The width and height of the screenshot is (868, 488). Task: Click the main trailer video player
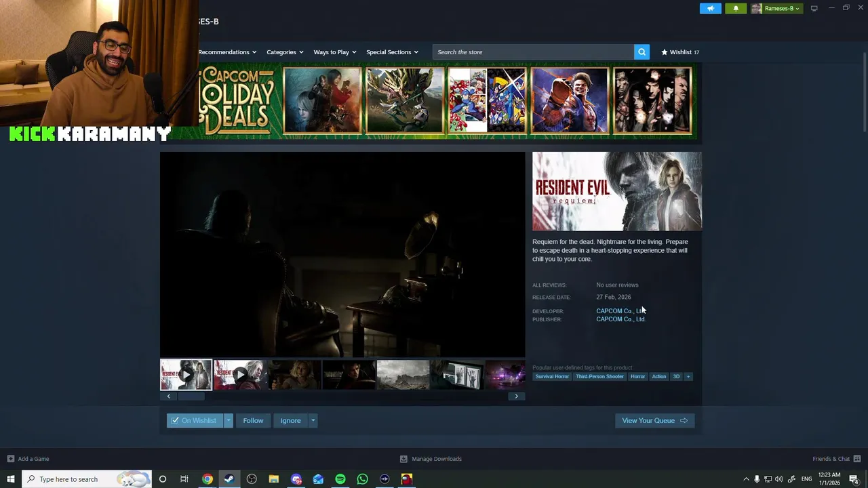[x=342, y=254]
